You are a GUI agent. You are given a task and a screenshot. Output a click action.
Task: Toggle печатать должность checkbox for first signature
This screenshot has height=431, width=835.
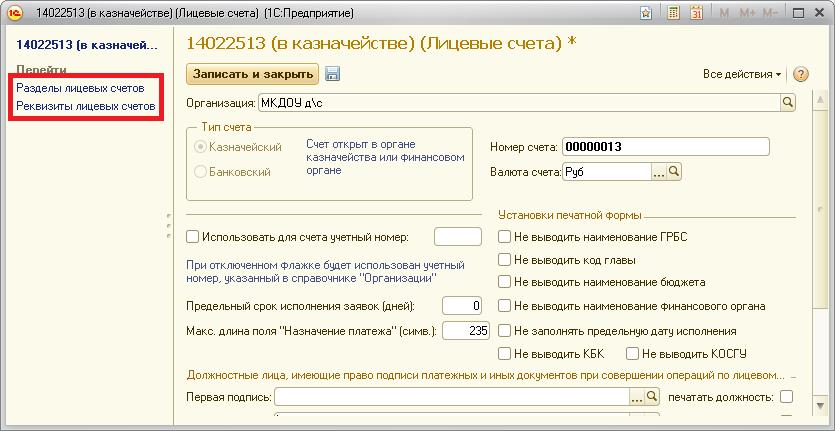[x=787, y=397]
